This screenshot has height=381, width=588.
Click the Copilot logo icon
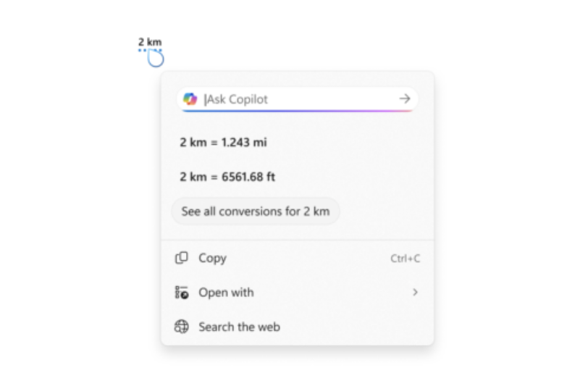(x=190, y=99)
